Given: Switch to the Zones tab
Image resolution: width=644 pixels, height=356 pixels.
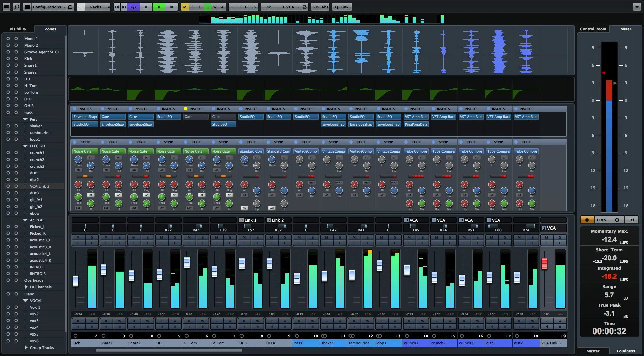Looking at the screenshot, I should pos(50,29).
